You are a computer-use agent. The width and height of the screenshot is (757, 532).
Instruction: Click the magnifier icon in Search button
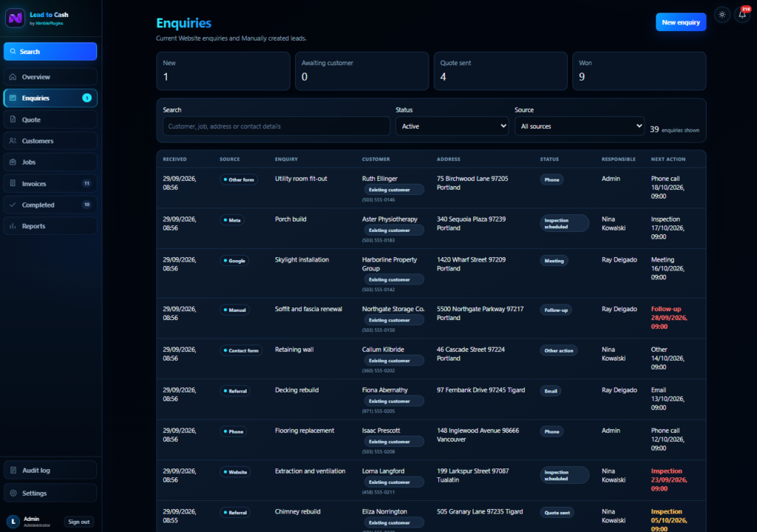(13, 51)
